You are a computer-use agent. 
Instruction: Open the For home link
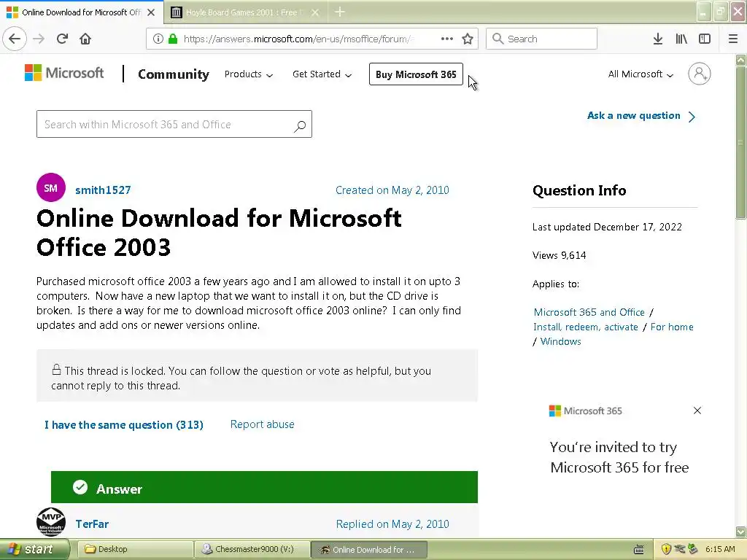[x=672, y=327]
